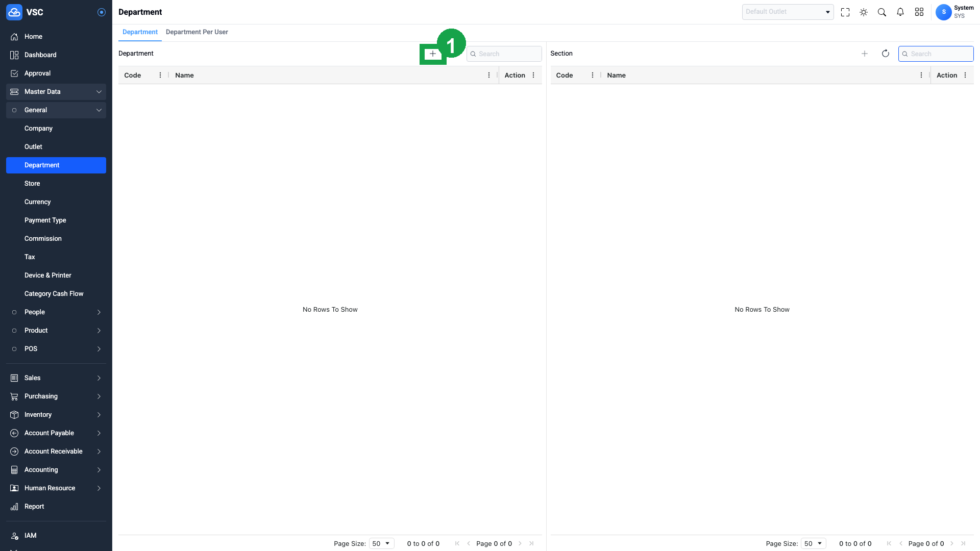Click the VSC cloud logo icon
This screenshot has width=980, height=551.
[14, 12]
